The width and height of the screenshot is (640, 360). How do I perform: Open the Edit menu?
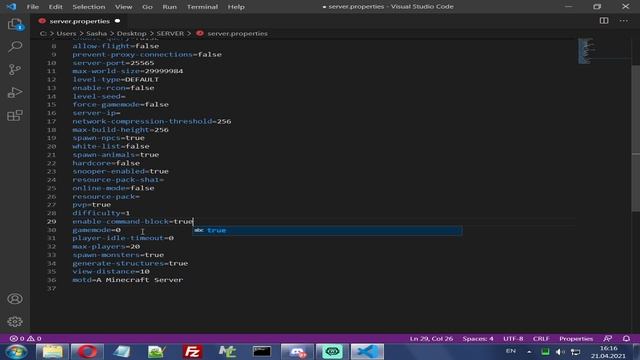coord(56,7)
